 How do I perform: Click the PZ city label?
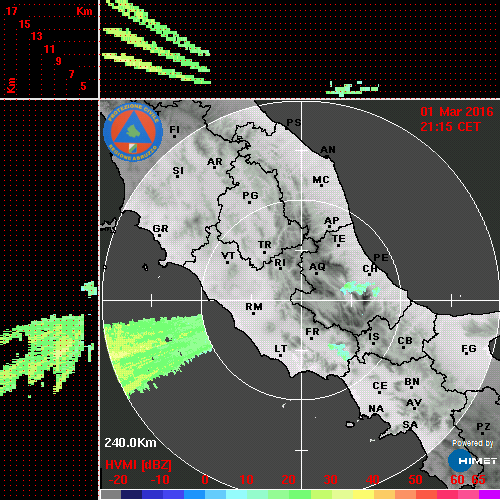tap(483, 426)
